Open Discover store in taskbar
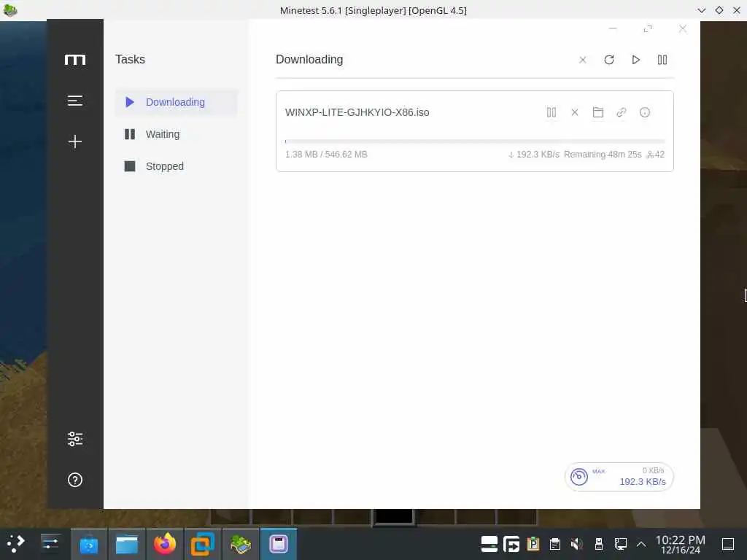747x560 pixels. pos(88,544)
